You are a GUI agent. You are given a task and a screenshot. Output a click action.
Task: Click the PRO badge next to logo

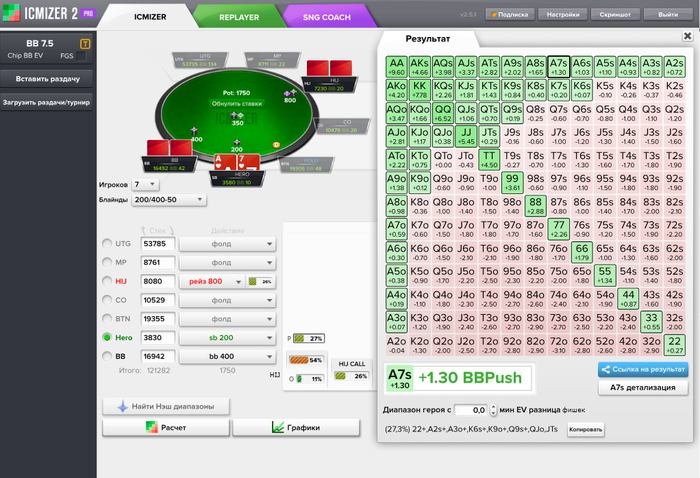point(88,13)
